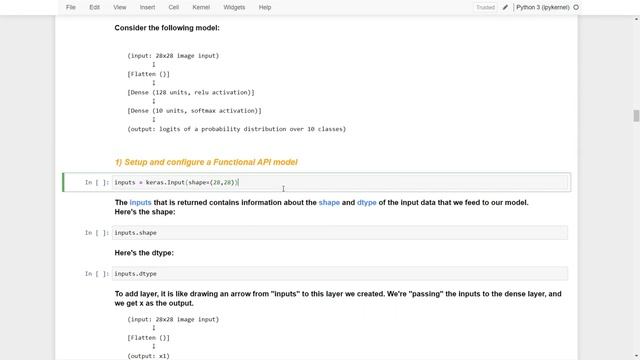Open the Insert menu

pos(147,7)
